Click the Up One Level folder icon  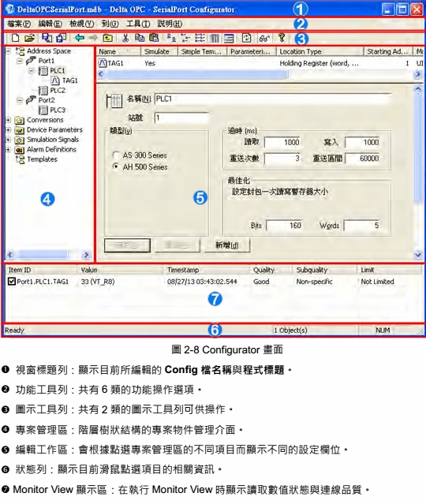point(107,38)
